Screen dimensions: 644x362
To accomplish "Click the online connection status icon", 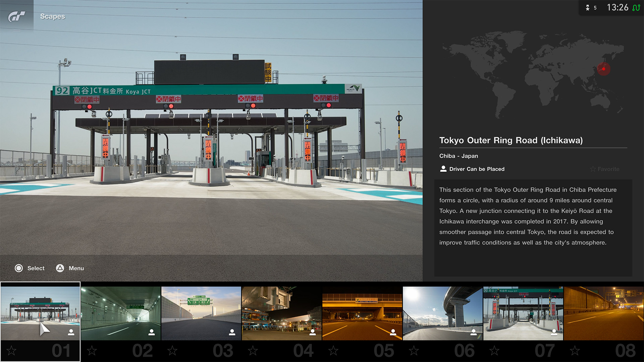I will (x=636, y=7).
